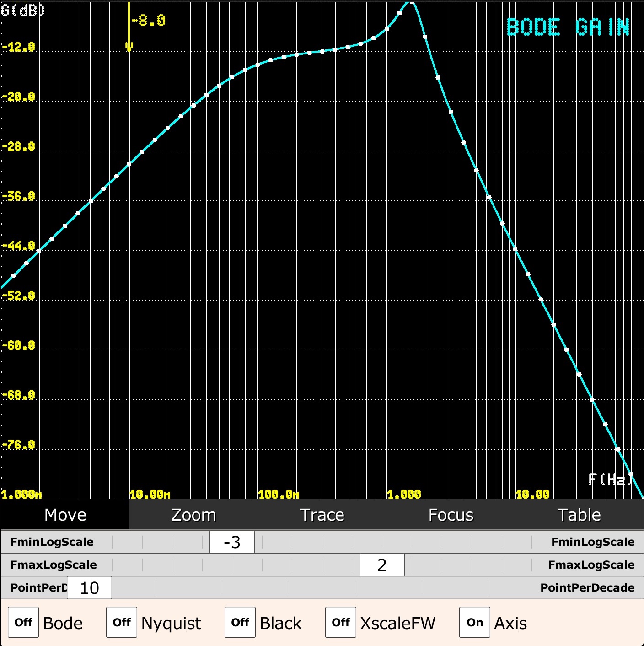
Task: Click the FmaxLogScale slider handle showing 2
Action: [x=382, y=565]
